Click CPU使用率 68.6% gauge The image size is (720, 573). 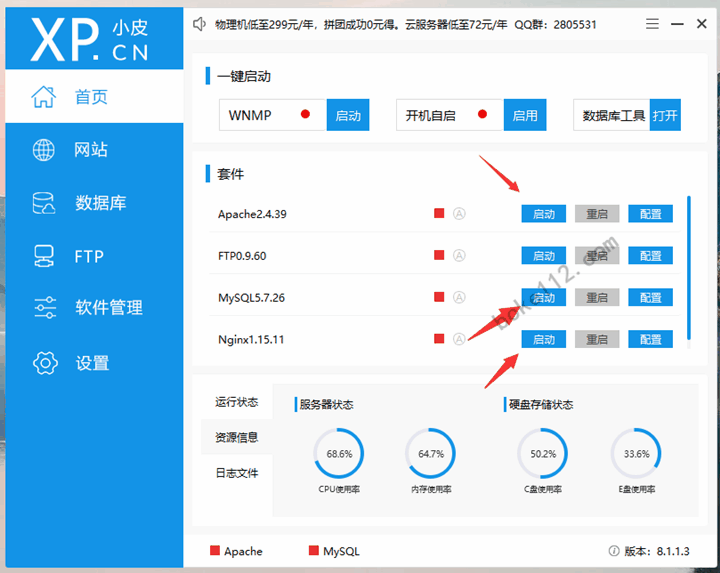click(339, 454)
